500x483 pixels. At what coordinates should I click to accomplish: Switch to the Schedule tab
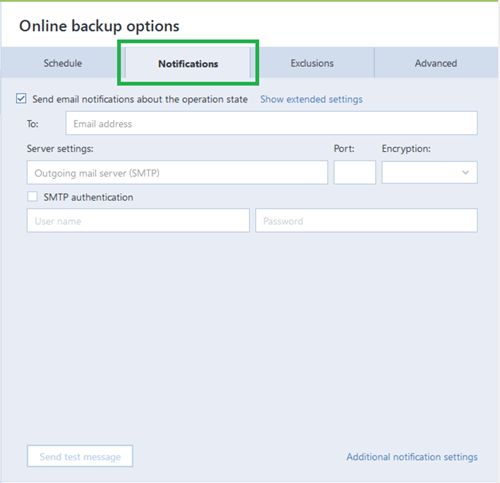pos(63,63)
